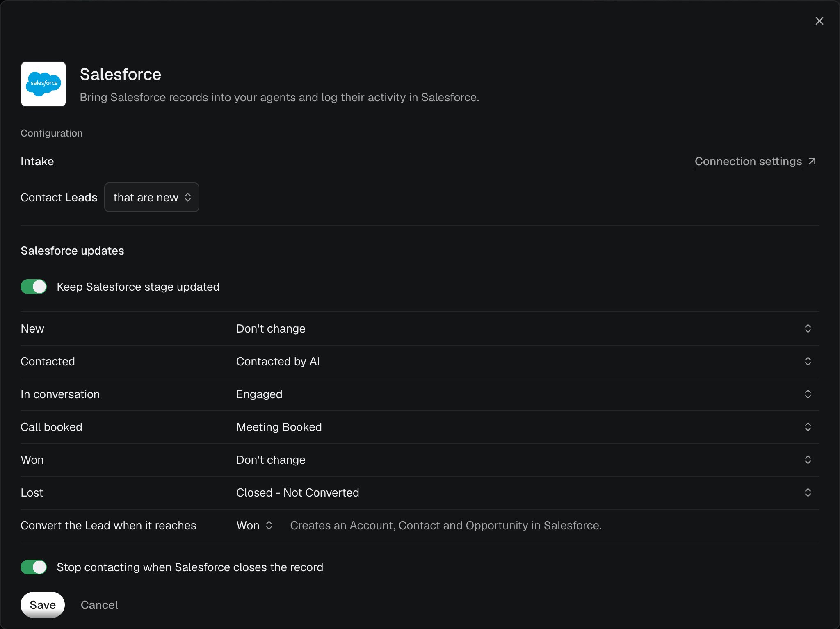
Task: Open the 'that are new' dropdown
Action: point(152,197)
